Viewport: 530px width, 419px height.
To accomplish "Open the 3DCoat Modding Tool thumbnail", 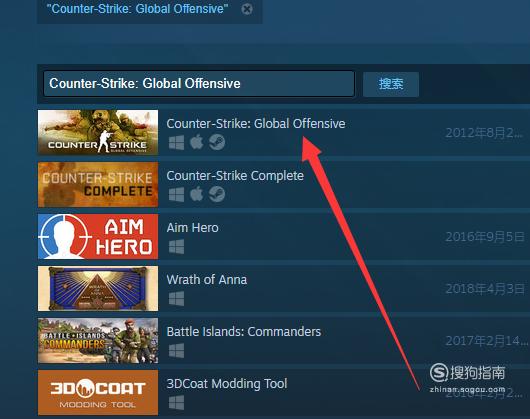I will click(98, 392).
